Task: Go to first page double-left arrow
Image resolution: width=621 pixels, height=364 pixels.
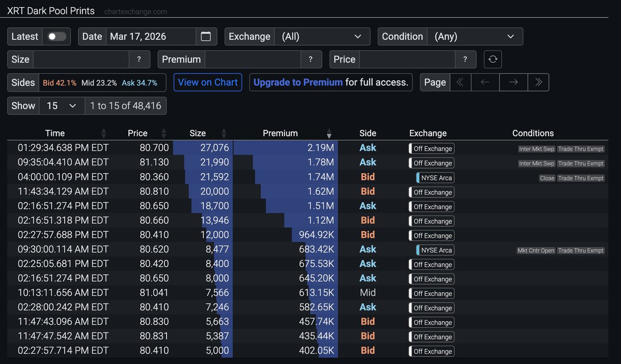Action: tap(461, 82)
